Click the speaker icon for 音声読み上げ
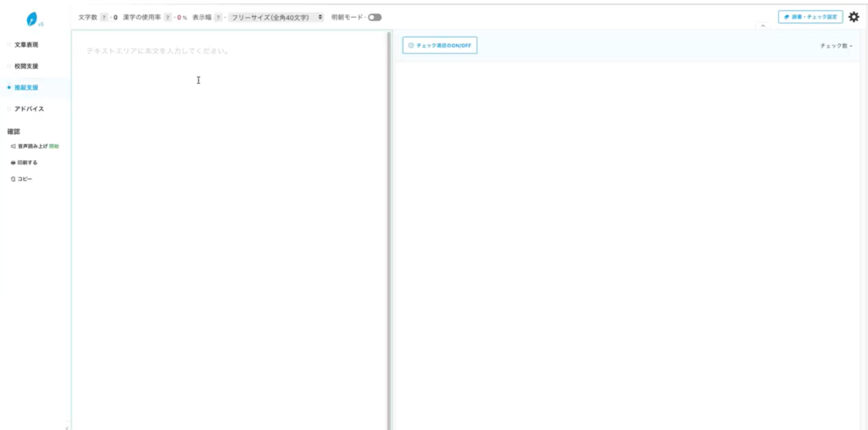The width and height of the screenshot is (868, 430). point(13,146)
